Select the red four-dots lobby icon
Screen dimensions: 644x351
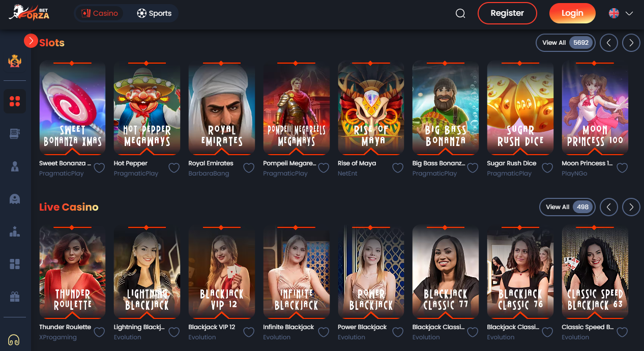pyautogui.click(x=15, y=101)
